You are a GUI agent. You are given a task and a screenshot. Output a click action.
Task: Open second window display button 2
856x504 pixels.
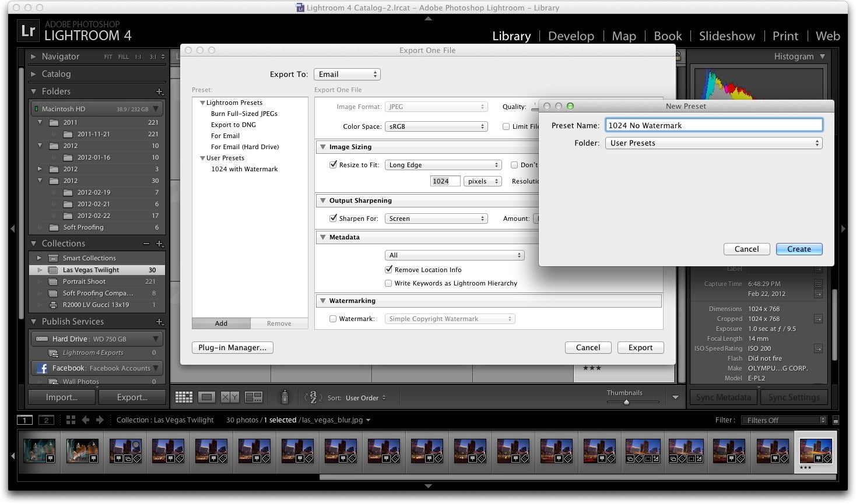[x=46, y=420]
